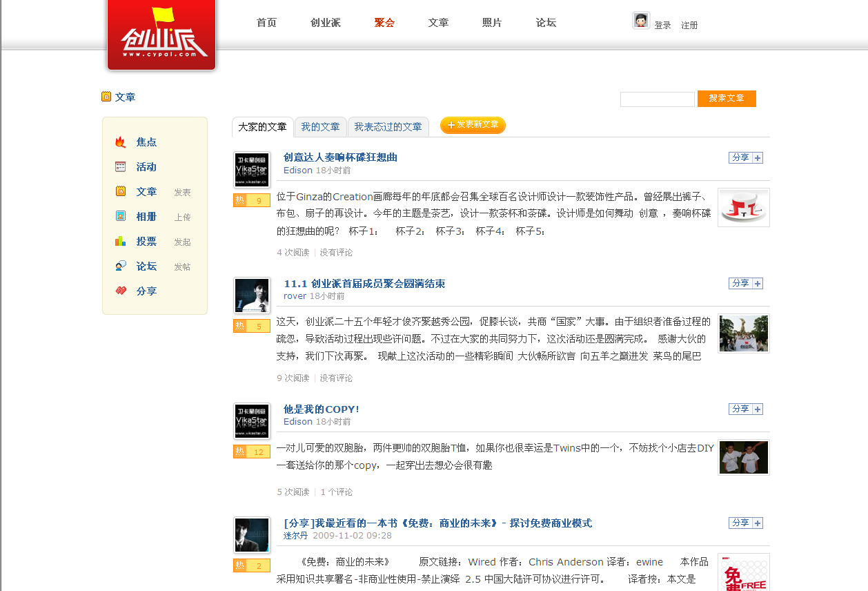Screen dimensions: 868x591
Task: Click the photo icon next to 相册
Action: pyautogui.click(x=121, y=216)
